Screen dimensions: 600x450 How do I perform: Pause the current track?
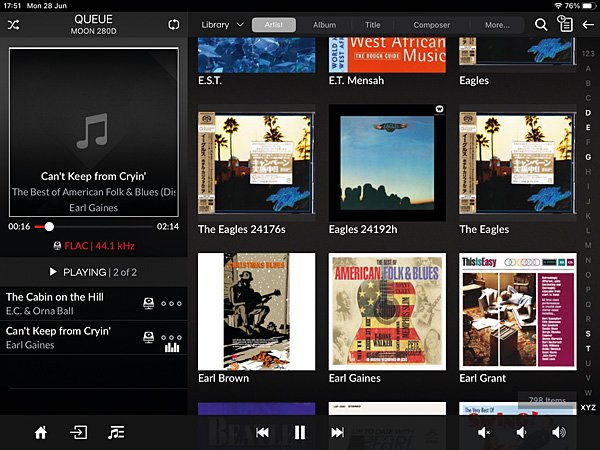[x=300, y=433]
